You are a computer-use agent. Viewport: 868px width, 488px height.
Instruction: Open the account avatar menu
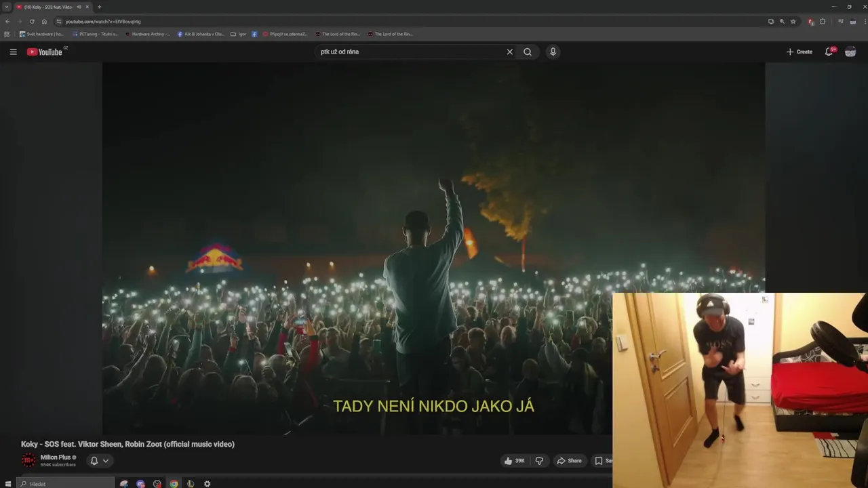(850, 52)
